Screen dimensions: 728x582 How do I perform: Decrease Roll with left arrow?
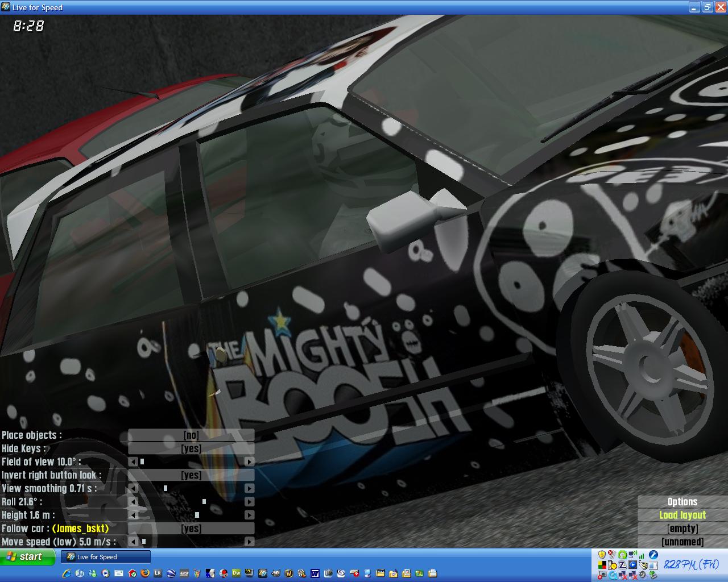coord(133,502)
